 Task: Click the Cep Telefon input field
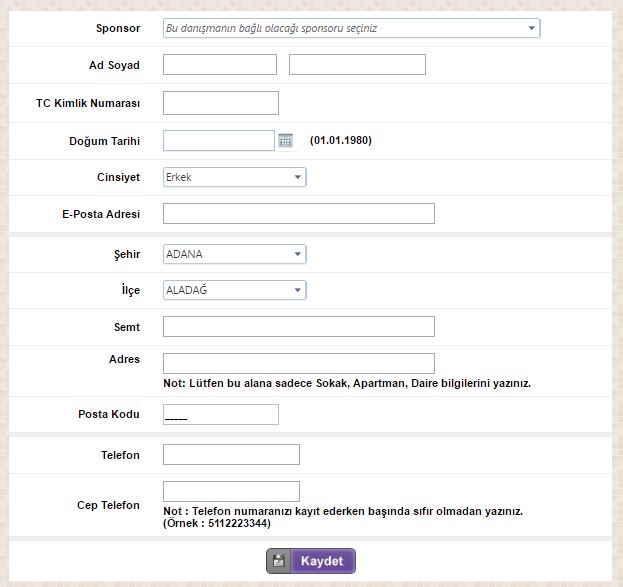[231, 491]
